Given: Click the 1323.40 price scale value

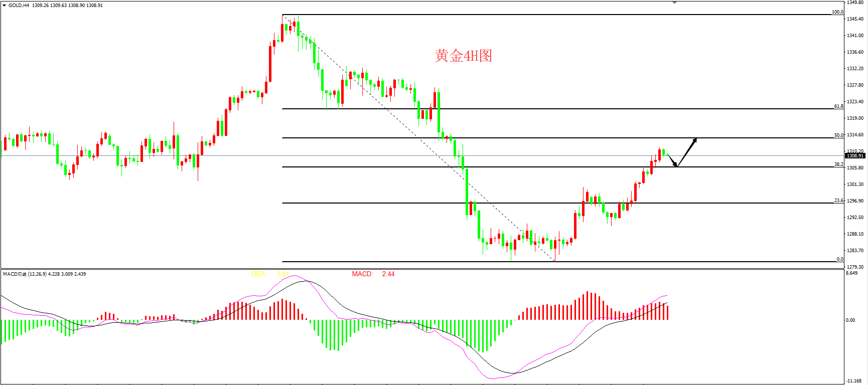Looking at the screenshot, I should point(855,102).
